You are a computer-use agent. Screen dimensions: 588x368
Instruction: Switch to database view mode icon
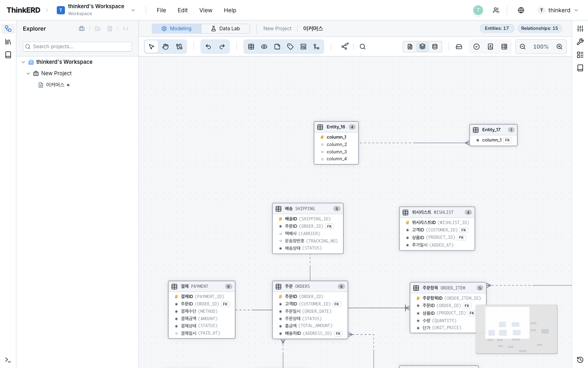(435, 47)
